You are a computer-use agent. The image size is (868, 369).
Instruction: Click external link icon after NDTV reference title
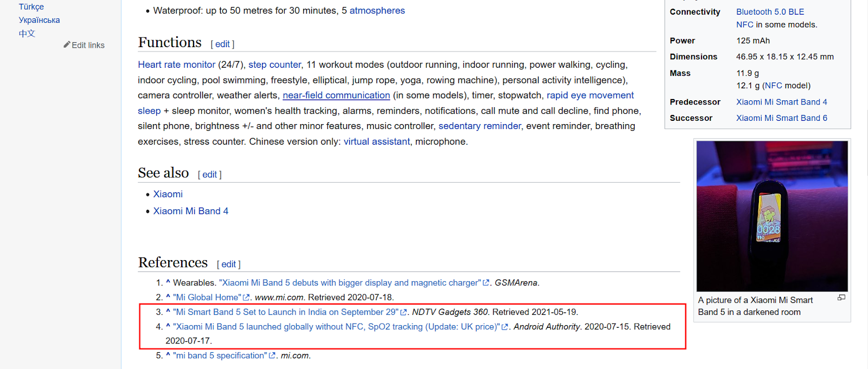point(404,312)
